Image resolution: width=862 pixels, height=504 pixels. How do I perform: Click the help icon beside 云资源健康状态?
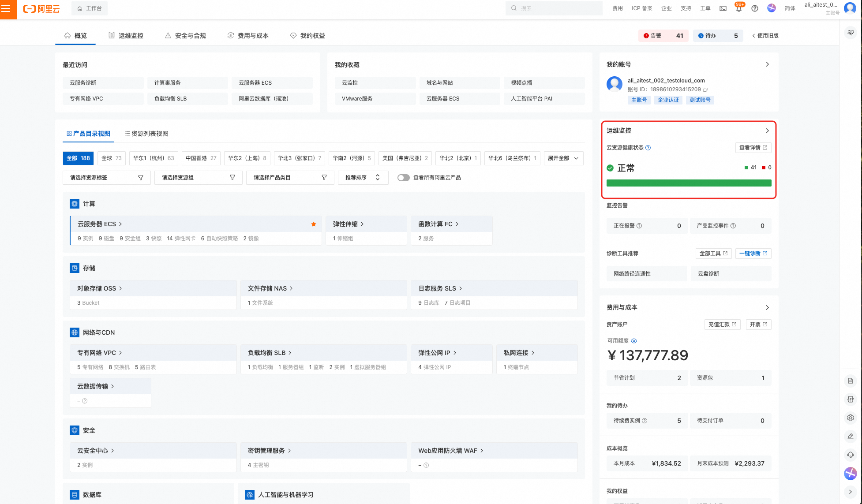point(648,148)
